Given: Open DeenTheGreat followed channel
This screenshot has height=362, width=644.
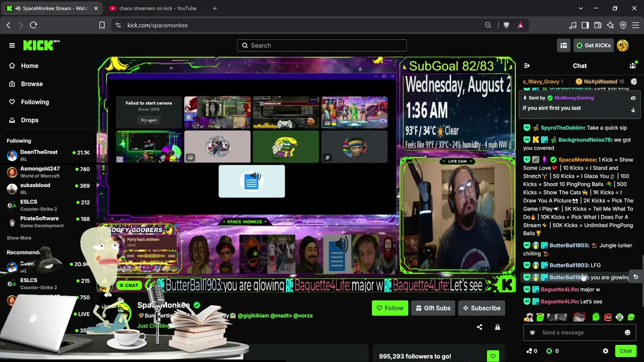Looking at the screenshot, I should point(48,155).
